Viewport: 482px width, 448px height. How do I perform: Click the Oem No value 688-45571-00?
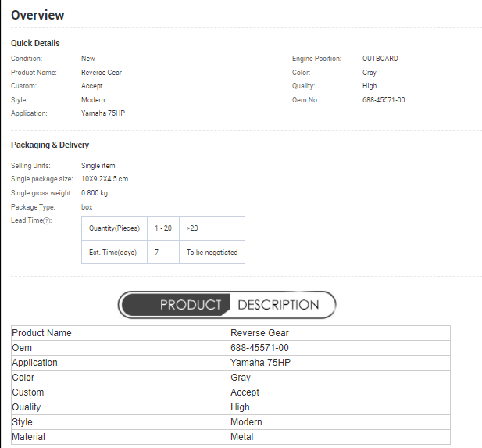point(383,100)
